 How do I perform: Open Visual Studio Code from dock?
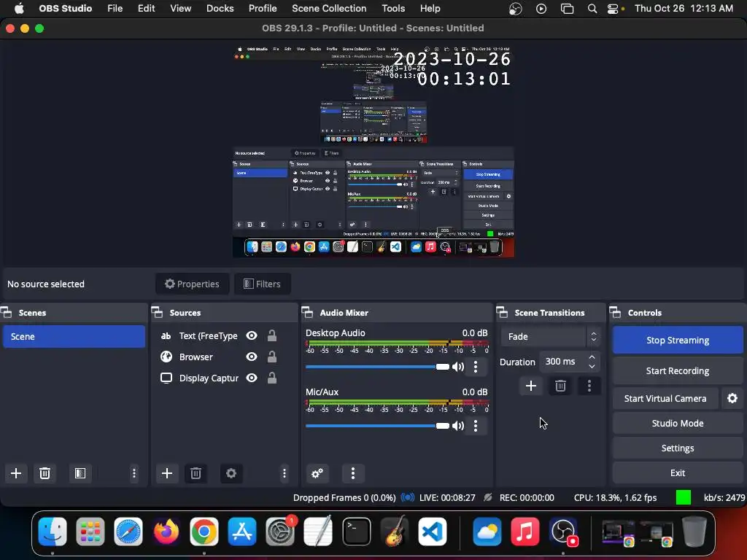click(432, 531)
